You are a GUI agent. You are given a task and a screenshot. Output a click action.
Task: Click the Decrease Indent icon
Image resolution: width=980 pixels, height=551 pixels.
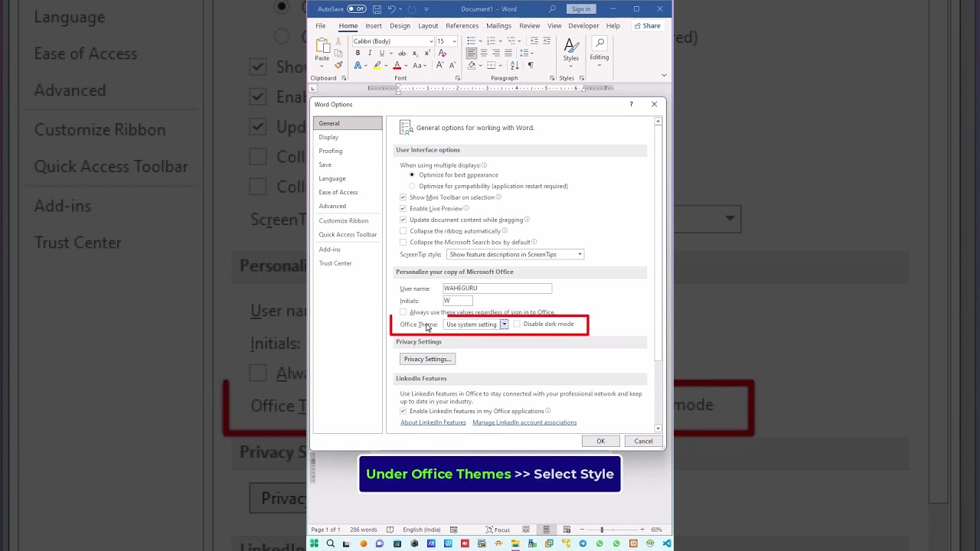tap(534, 41)
